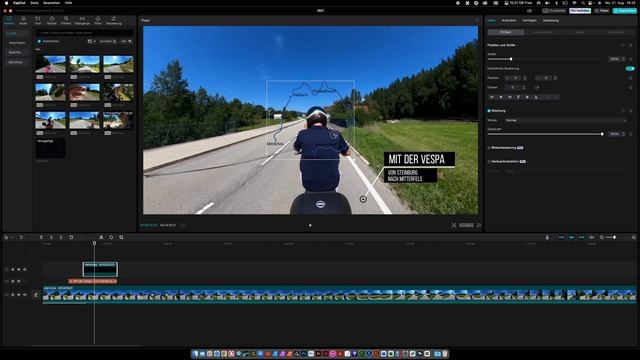Toggle the Mischung checkbox

[489, 111]
